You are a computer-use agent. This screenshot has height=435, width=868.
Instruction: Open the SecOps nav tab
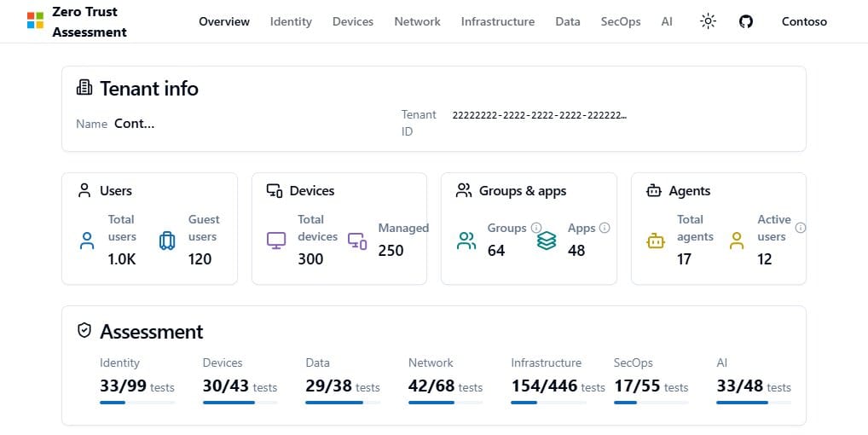click(x=621, y=21)
